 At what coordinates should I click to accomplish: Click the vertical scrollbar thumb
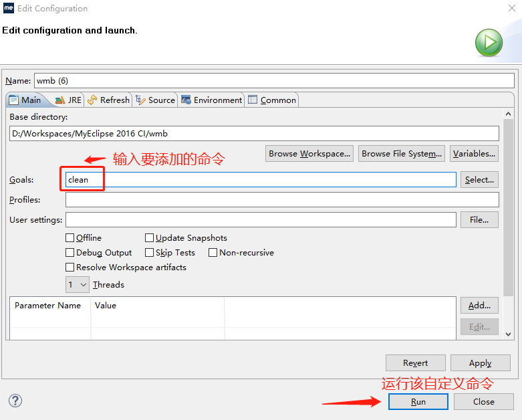coord(508,207)
